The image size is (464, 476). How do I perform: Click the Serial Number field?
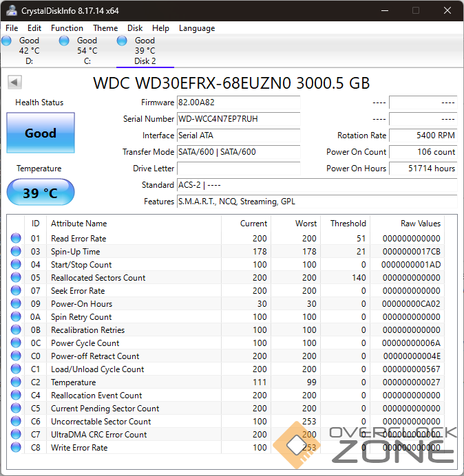pyautogui.click(x=238, y=119)
